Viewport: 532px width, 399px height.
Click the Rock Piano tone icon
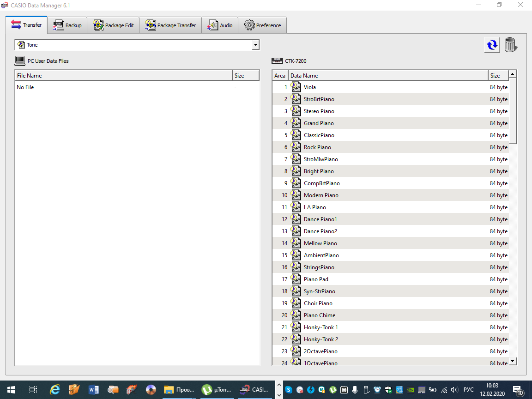[296, 147]
